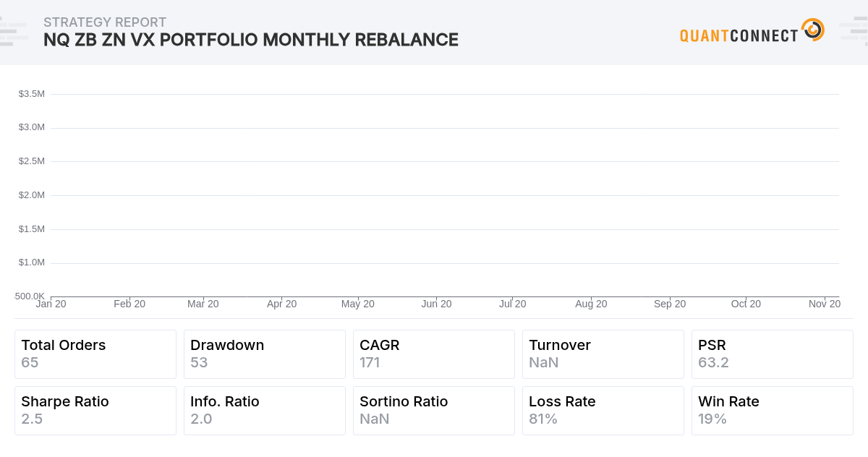Click the PSR label
Viewport: 868px width, 457px height.
coord(712,345)
